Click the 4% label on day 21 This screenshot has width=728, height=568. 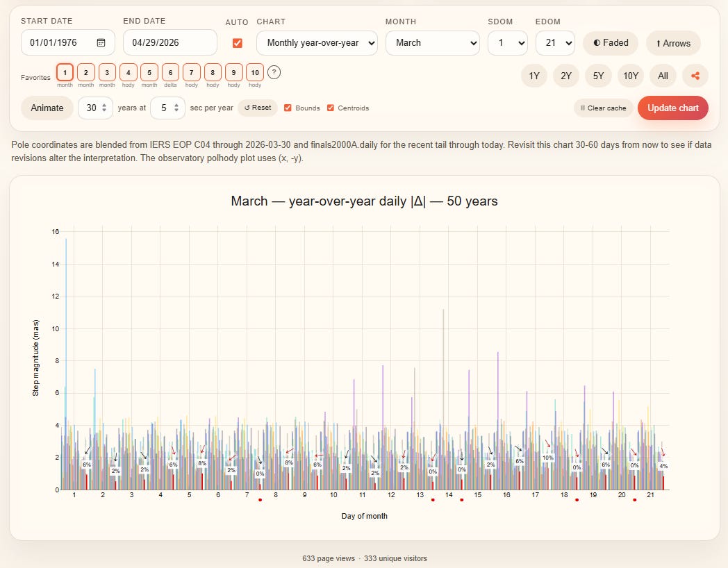[663, 466]
